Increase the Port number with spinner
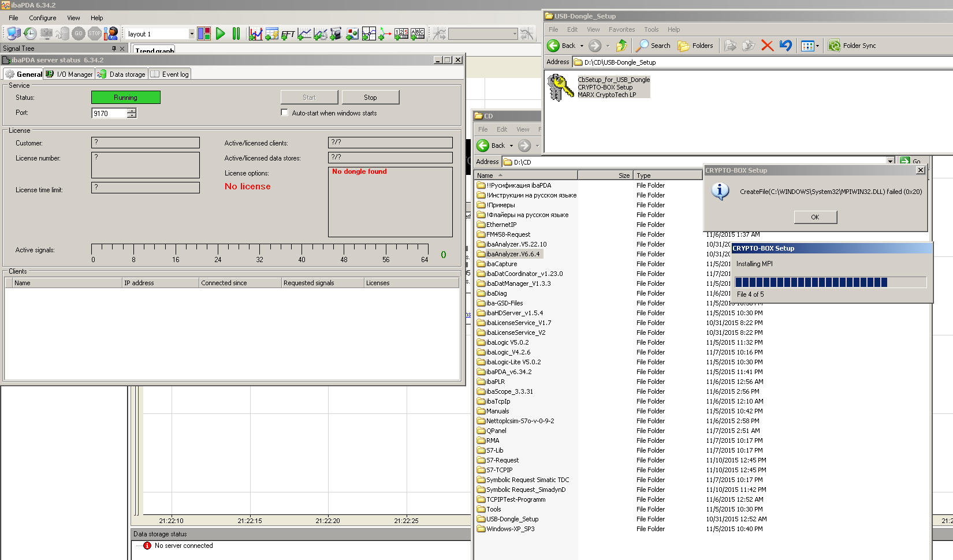 click(132, 110)
